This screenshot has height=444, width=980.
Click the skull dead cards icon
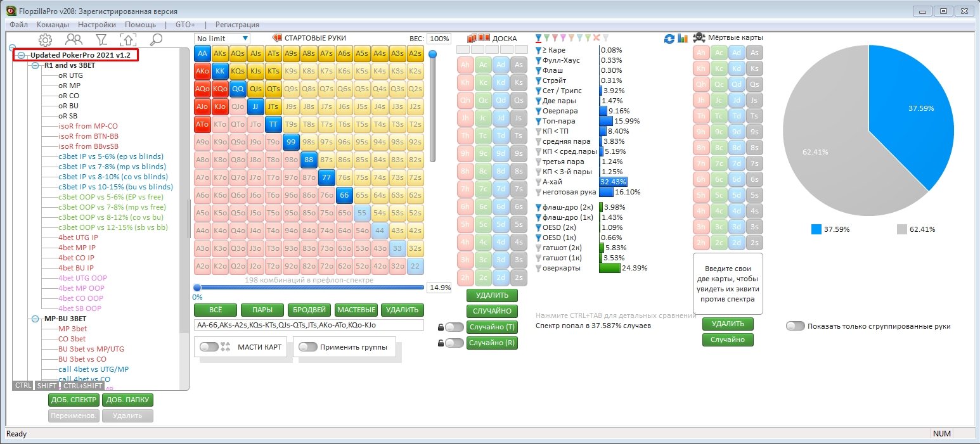click(699, 38)
